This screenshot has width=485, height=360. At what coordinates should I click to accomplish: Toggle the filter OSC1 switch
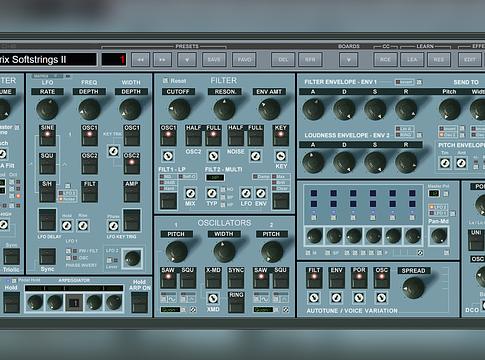tap(168, 135)
